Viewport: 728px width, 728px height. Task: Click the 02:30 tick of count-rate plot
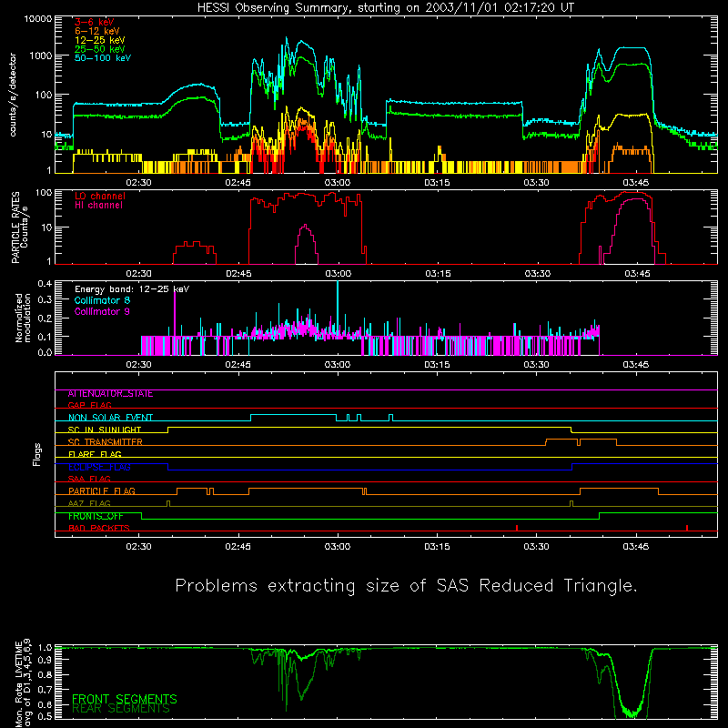(138, 183)
